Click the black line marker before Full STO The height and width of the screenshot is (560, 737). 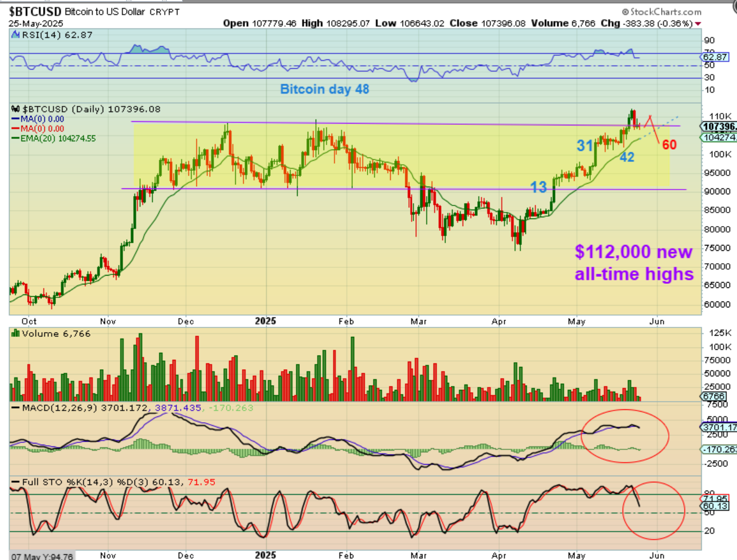point(14,482)
